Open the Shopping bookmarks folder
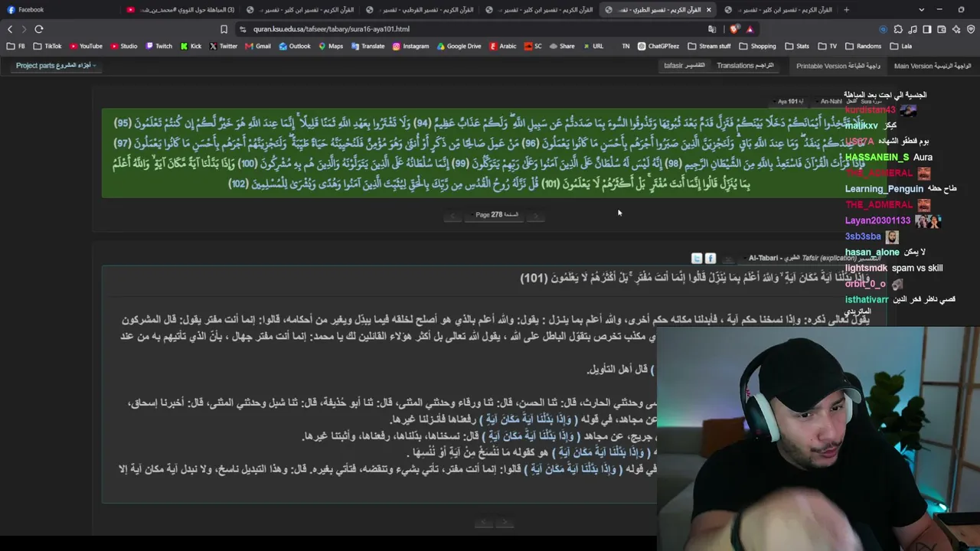Viewport: 980px width, 551px height. pos(757,46)
